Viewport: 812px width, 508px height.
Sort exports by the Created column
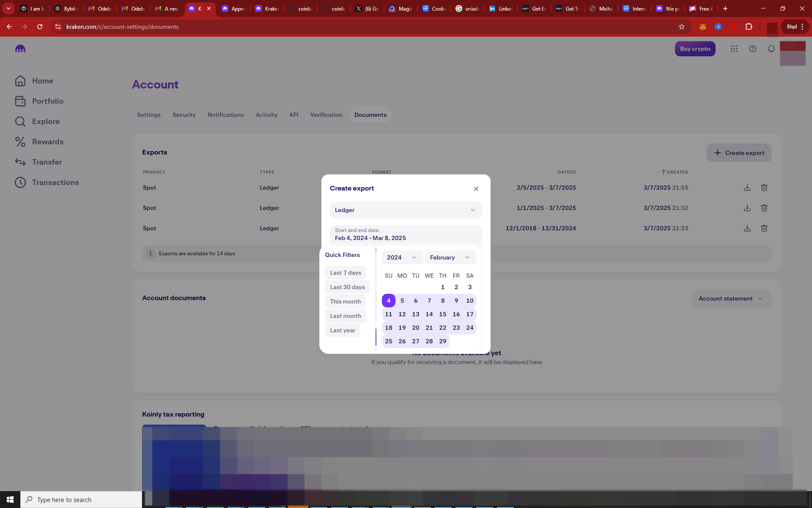click(675, 172)
